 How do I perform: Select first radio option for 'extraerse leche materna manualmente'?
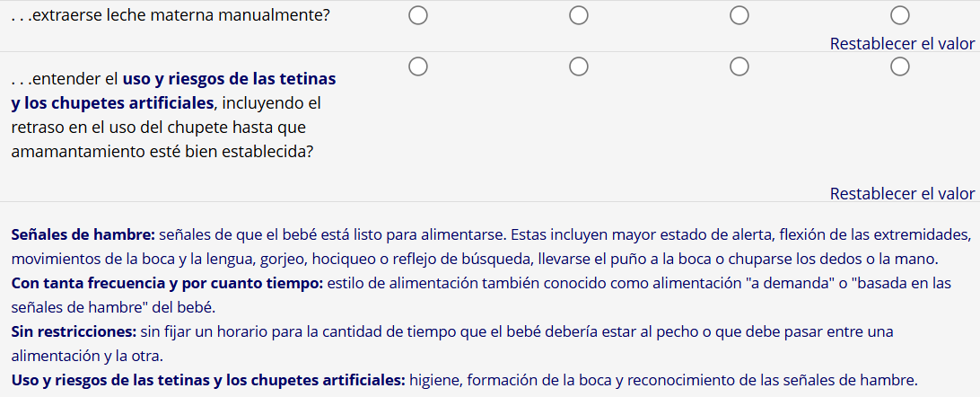pyautogui.click(x=417, y=15)
